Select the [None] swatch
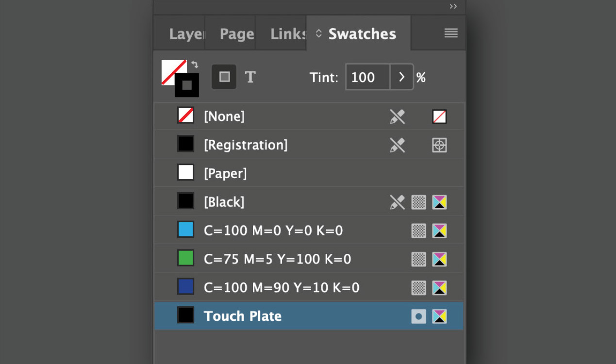The image size is (616, 364). click(309, 116)
